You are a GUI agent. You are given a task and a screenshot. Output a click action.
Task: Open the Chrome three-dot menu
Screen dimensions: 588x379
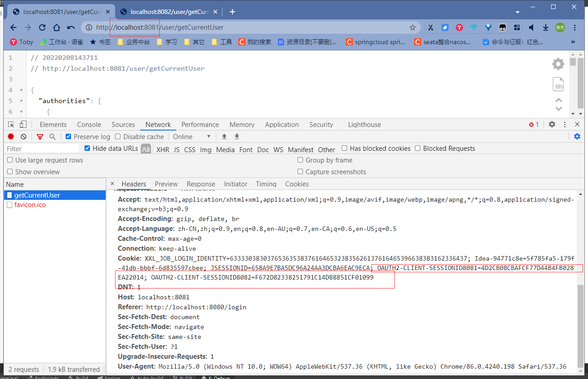(x=575, y=27)
